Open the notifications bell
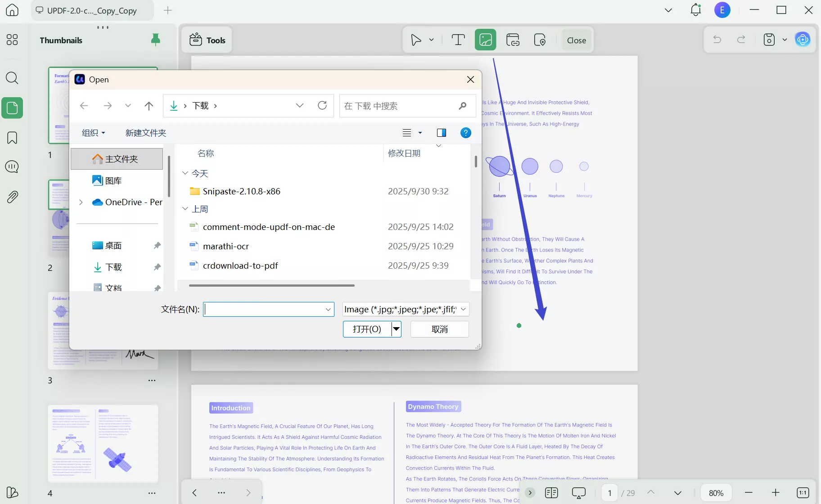The width and height of the screenshot is (821, 504). 695,10
